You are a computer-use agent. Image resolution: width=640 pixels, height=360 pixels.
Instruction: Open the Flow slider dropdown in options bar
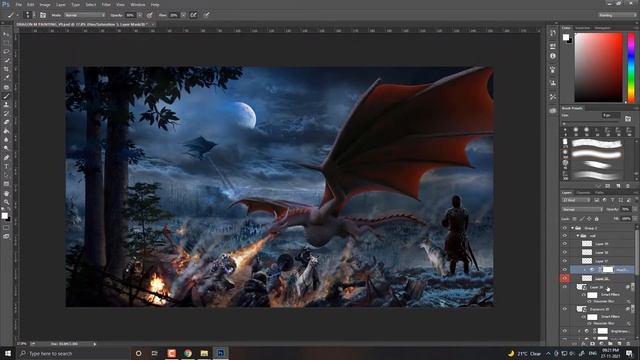tap(183, 15)
